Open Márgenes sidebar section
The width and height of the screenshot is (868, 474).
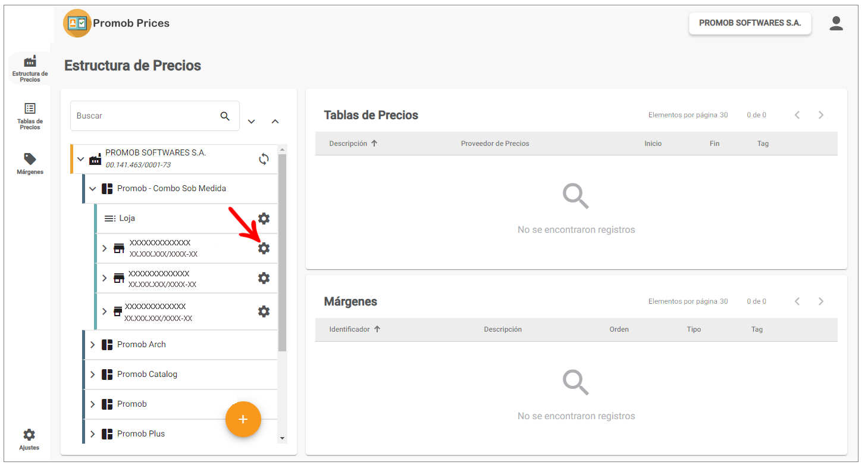pyautogui.click(x=30, y=164)
